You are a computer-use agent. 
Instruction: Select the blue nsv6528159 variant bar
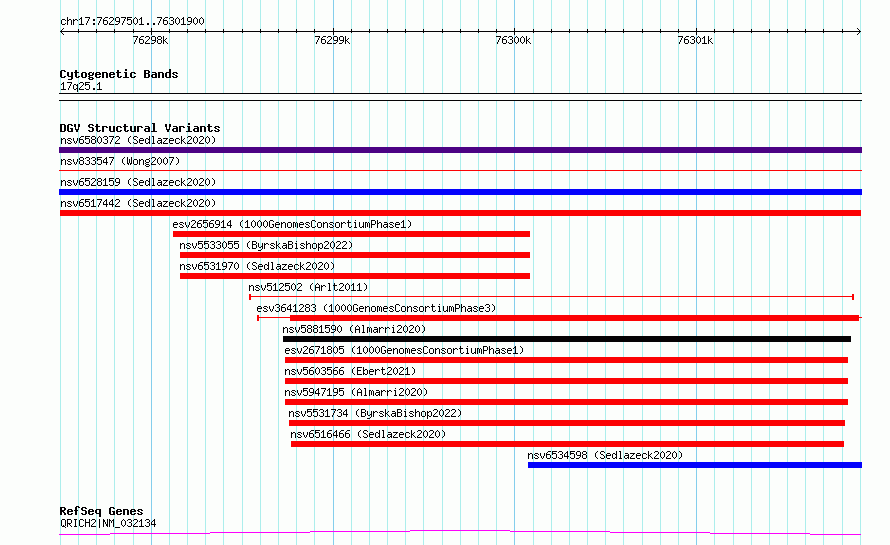click(x=460, y=192)
